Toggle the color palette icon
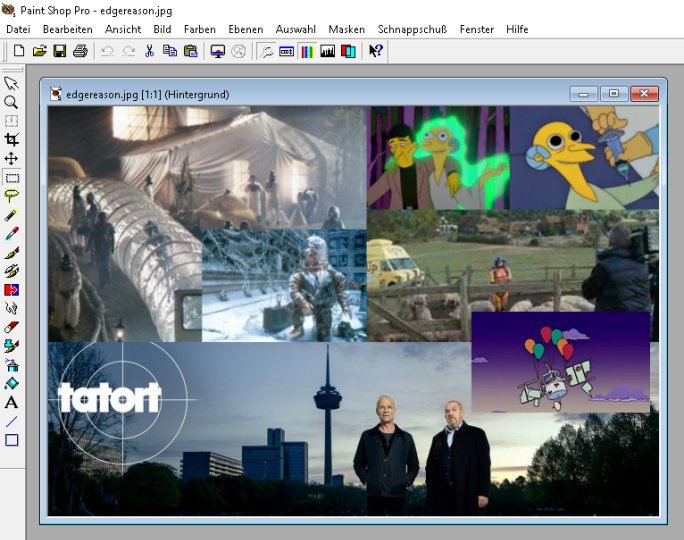The image size is (684, 540). click(308, 51)
